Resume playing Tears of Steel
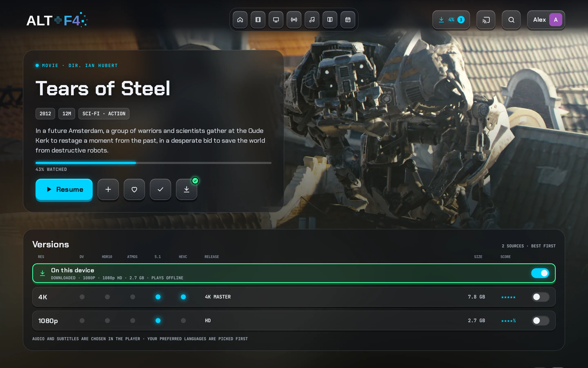 64,189
